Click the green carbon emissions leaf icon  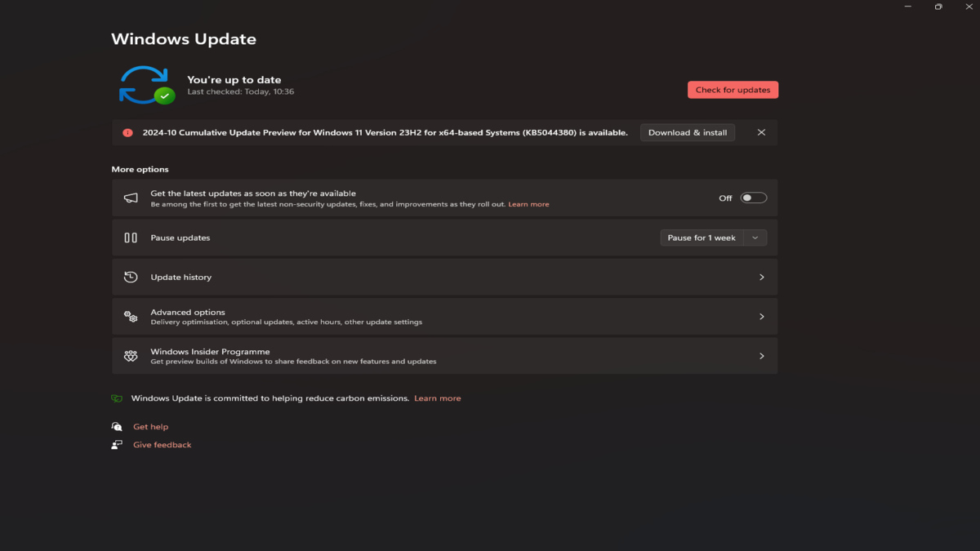click(x=117, y=398)
